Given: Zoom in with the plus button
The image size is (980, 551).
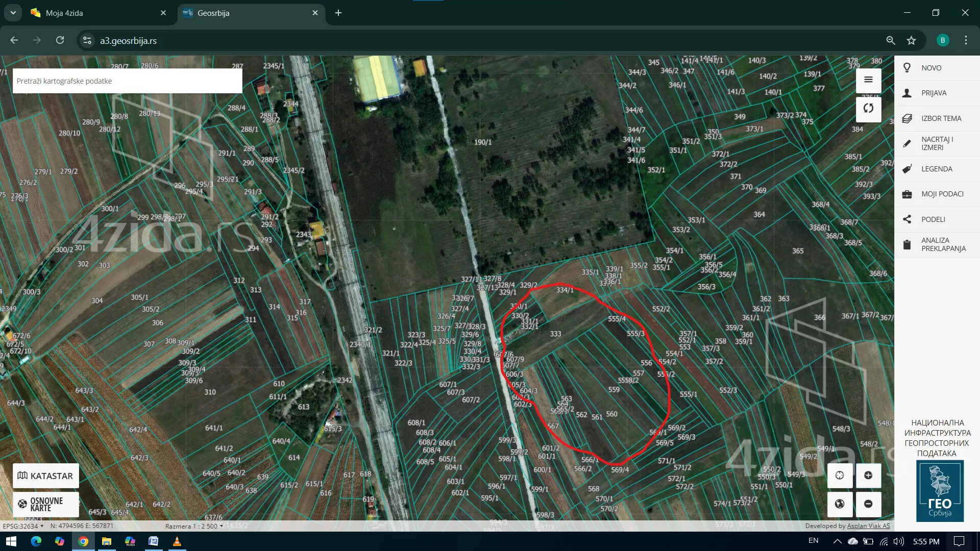Looking at the screenshot, I should [x=868, y=475].
